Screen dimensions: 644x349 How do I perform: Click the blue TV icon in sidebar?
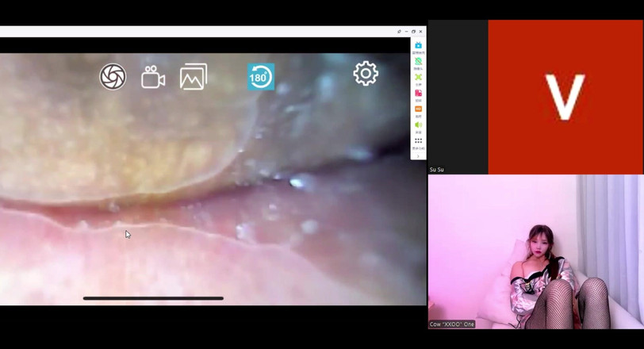pyautogui.click(x=418, y=45)
